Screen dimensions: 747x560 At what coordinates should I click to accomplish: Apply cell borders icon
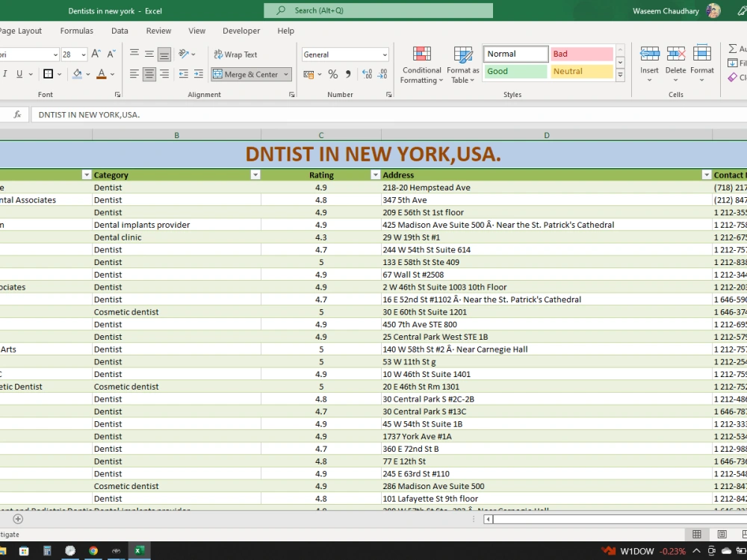(48, 74)
